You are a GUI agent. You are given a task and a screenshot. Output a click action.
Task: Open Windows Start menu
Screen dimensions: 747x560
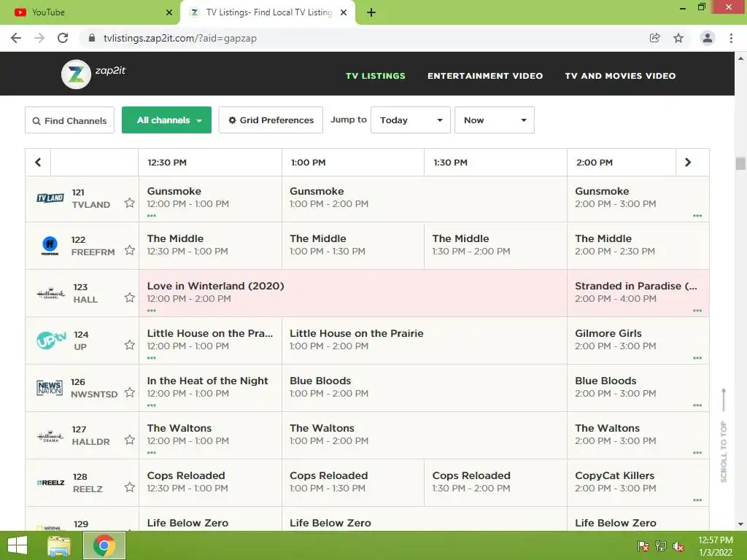coord(18,545)
